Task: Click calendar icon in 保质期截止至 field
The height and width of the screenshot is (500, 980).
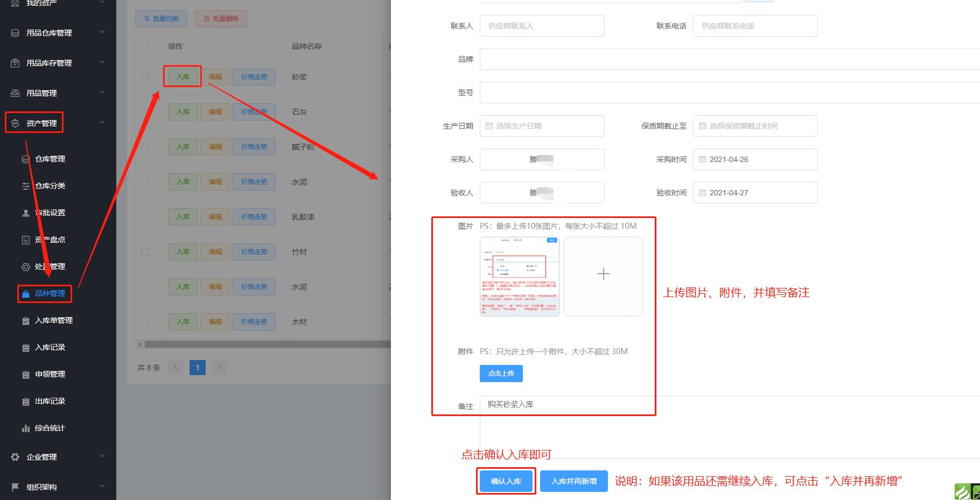Action: [702, 126]
